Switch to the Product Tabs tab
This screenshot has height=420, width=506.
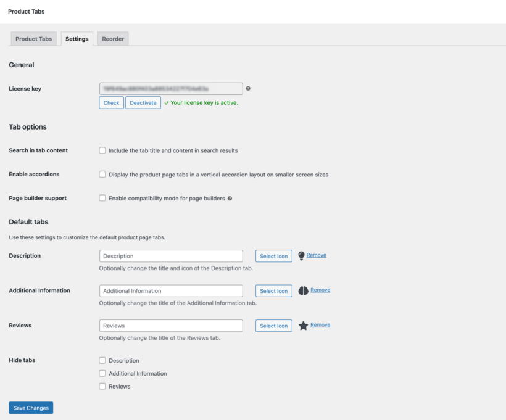point(33,38)
